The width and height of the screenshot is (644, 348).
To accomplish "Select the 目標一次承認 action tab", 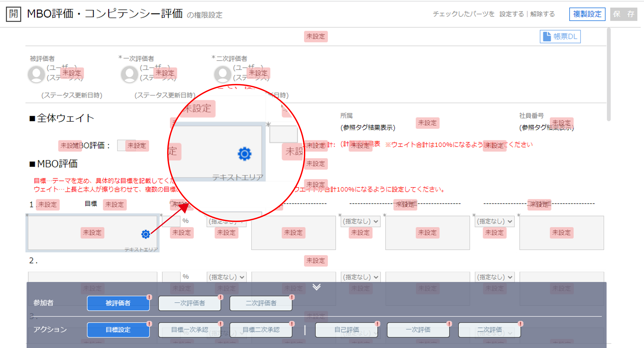I will point(189,330).
